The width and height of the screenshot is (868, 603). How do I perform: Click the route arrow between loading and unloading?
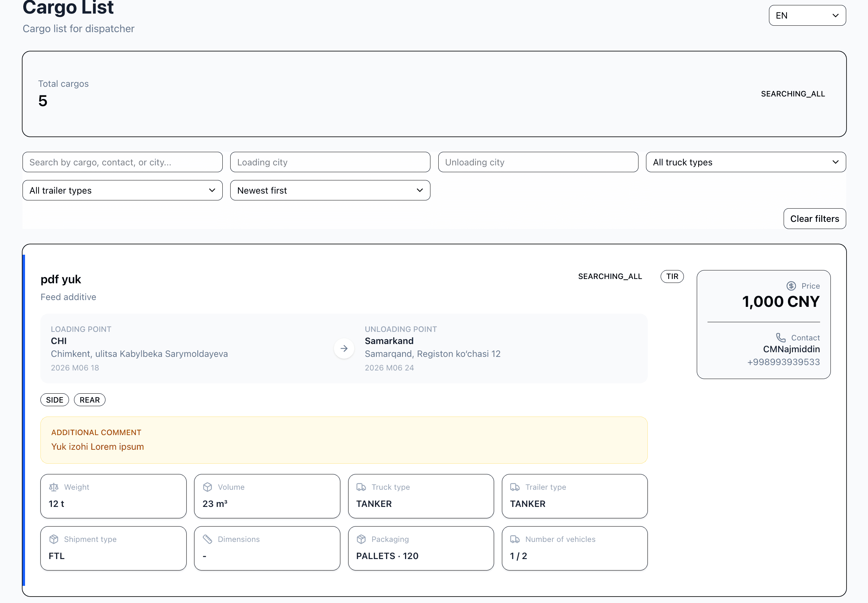coord(344,348)
